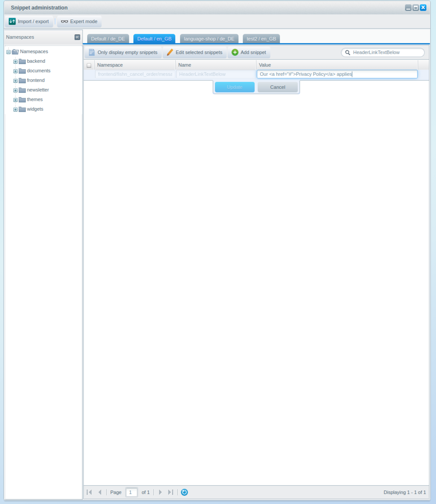Go to last page of results
The image size is (436, 504).
pos(171,492)
